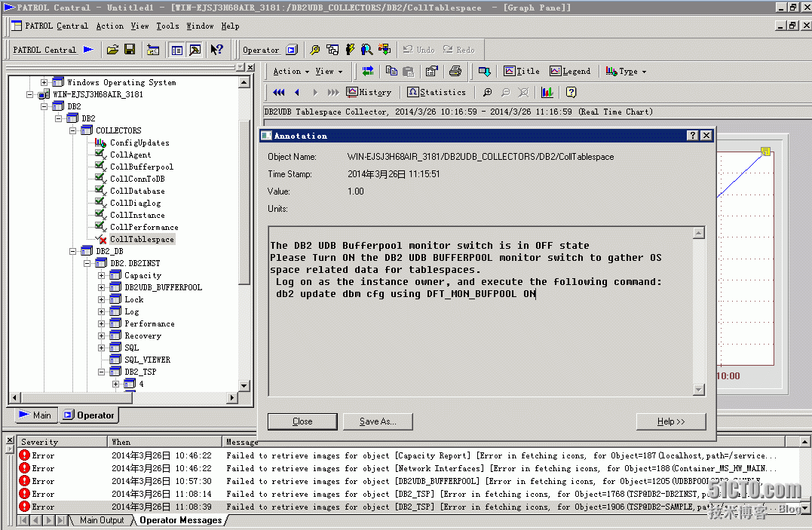Click the save floppy disk icon
The image size is (812, 530).
click(130, 50)
